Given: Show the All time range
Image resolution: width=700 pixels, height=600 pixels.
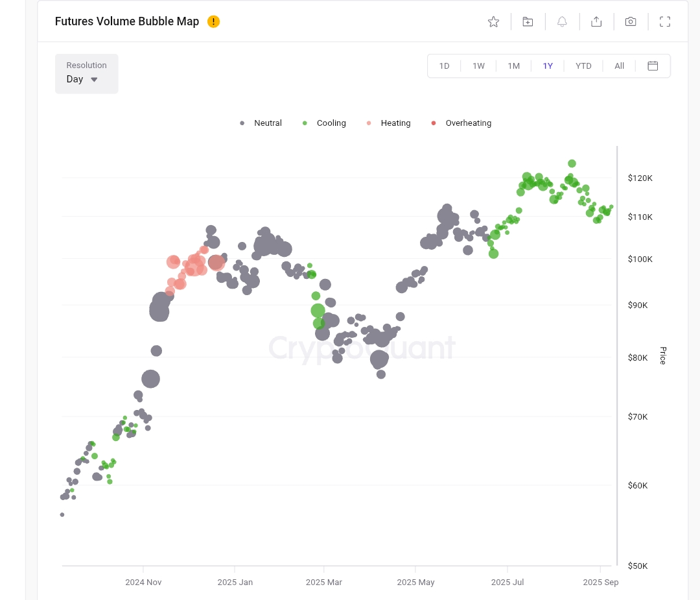Looking at the screenshot, I should pyautogui.click(x=619, y=66).
